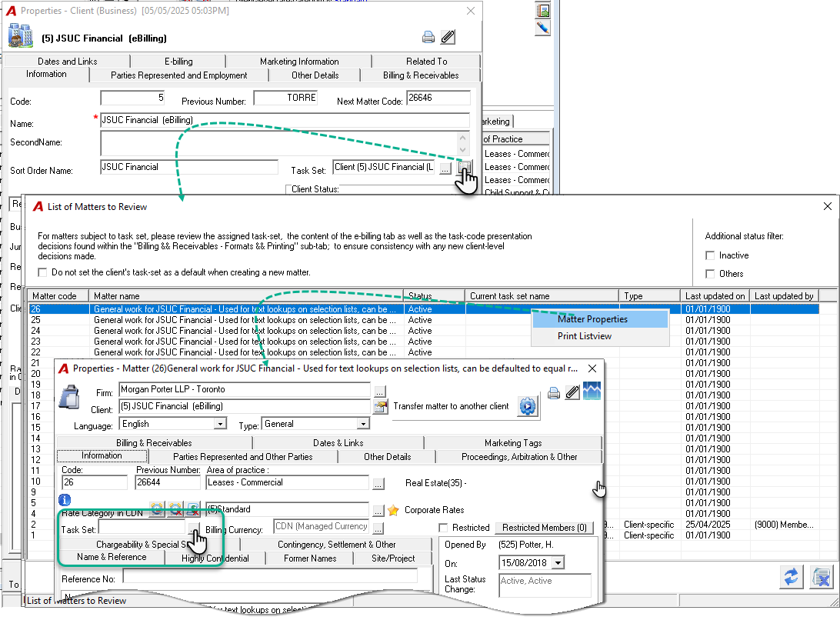
Task: Run the Transfer matter to another client gear icon
Action: 528,406
